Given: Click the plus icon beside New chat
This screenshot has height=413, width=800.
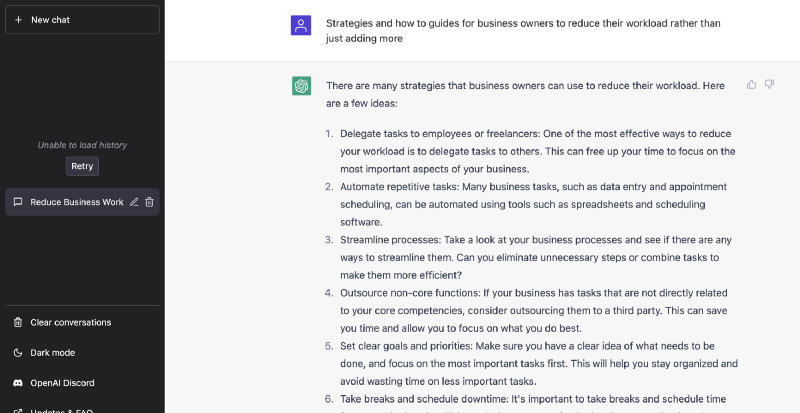Looking at the screenshot, I should point(18,20).
